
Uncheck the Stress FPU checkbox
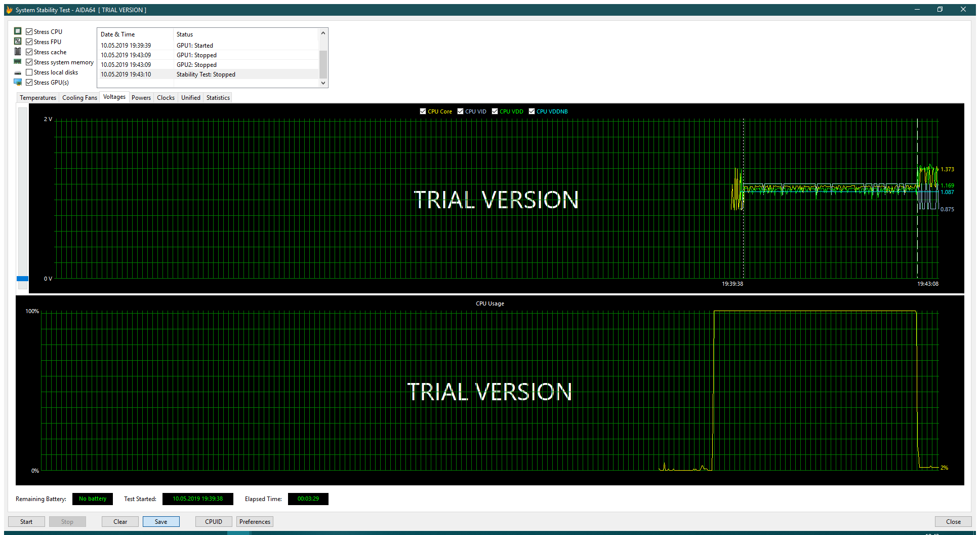click(29, 42)
